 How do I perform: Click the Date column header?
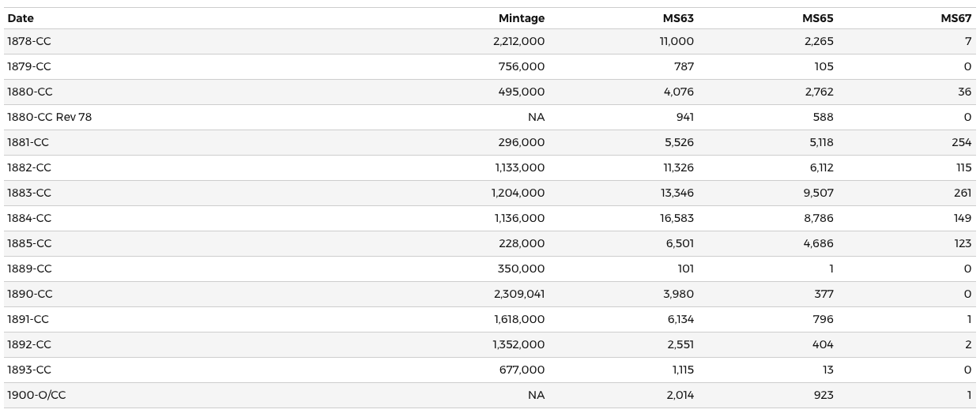(x=21, y=18)
